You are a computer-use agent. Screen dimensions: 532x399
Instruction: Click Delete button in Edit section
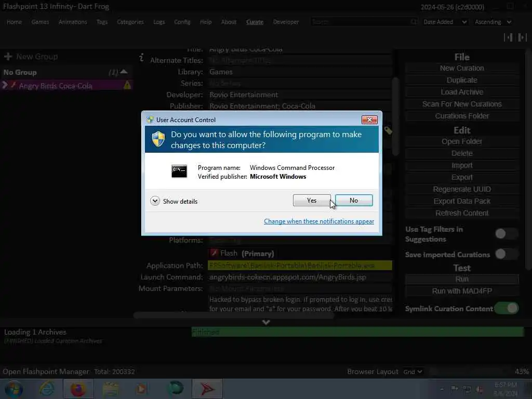pos(462,153)
